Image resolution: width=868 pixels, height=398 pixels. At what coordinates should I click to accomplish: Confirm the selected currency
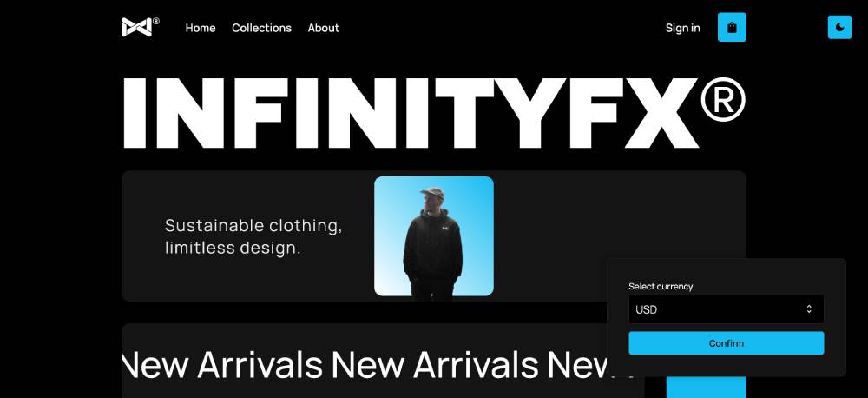point(727,343)
